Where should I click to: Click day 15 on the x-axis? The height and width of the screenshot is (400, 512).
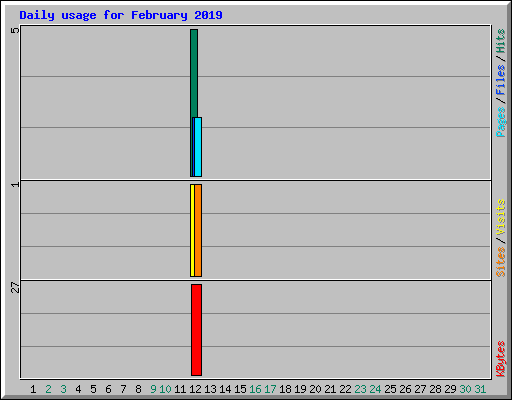tap(240, 389)
